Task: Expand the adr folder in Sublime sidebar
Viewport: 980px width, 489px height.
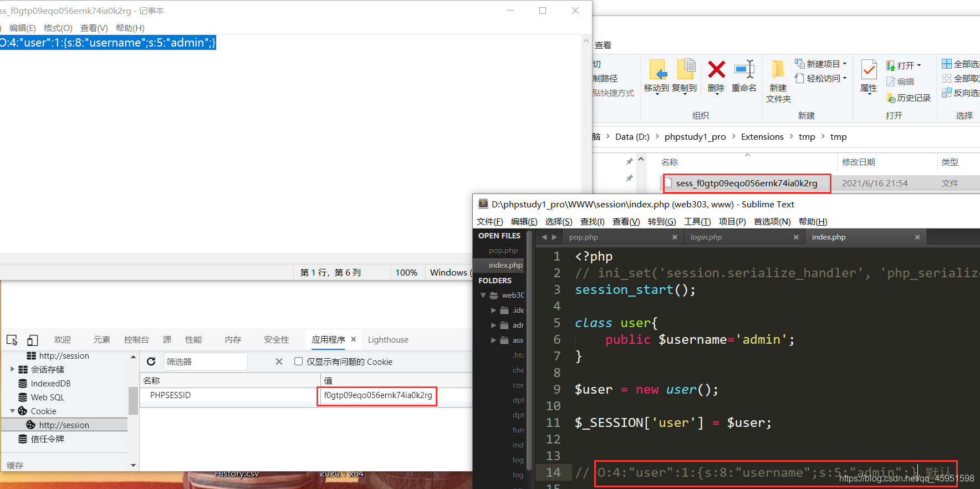Action: point(494,325)
